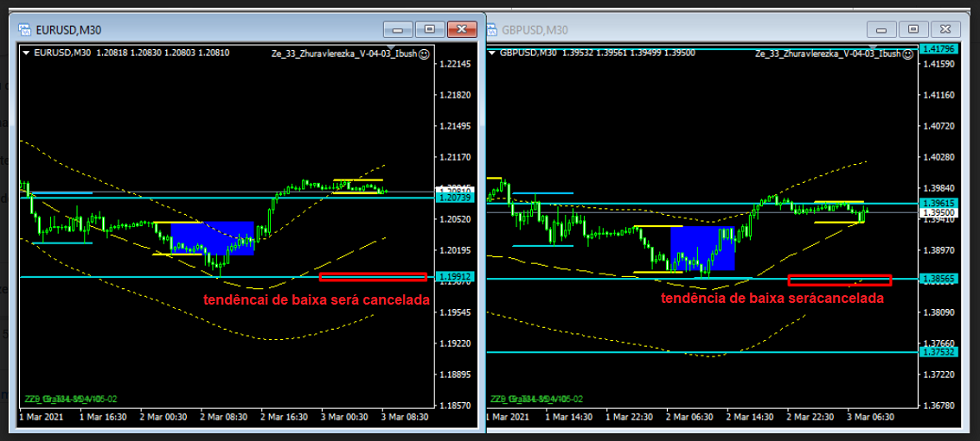Open the dropdown arrow before EURUSD,M30 quote line
Viewport: 980px width, 441px height.
[26, 54]
